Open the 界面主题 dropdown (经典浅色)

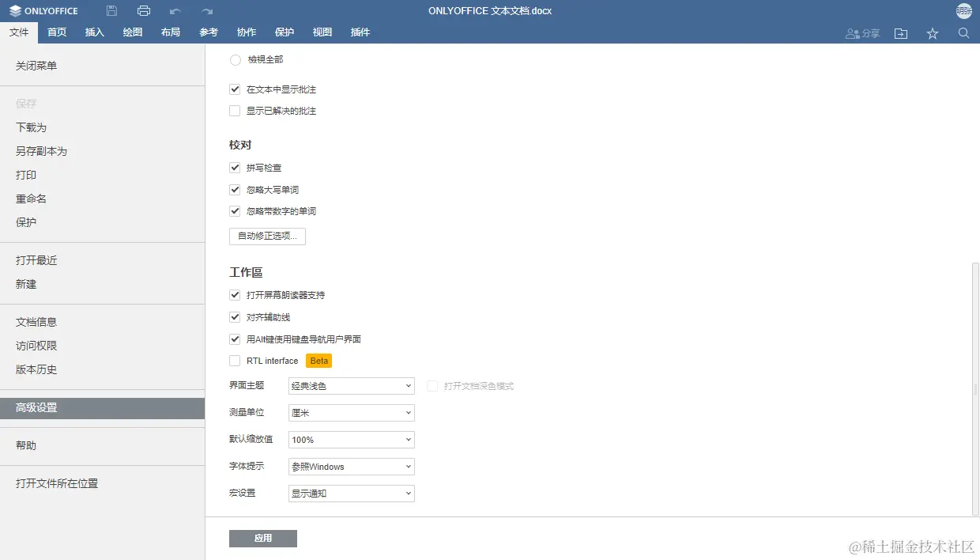click(x=352, y=386)
